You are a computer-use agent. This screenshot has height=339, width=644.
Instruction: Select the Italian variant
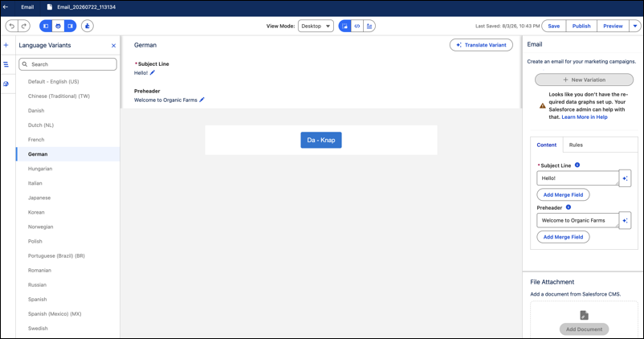tap(67, 183)
